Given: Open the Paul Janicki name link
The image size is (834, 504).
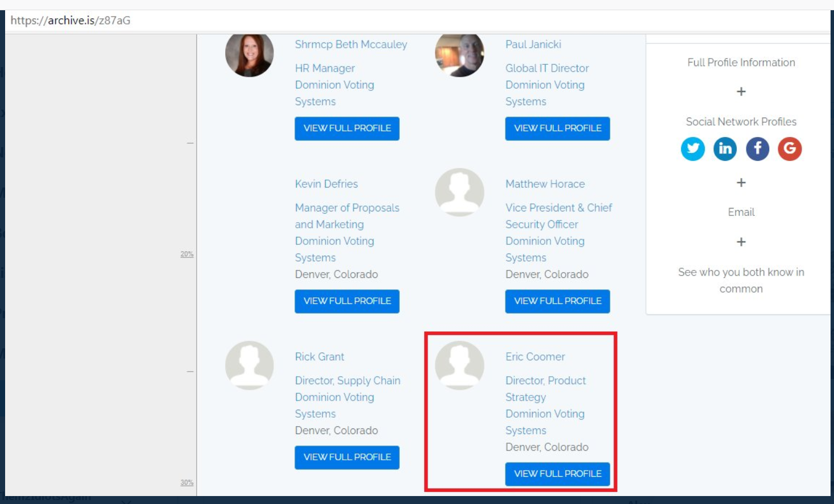Looking at the screenshot, I should (533, 44).
